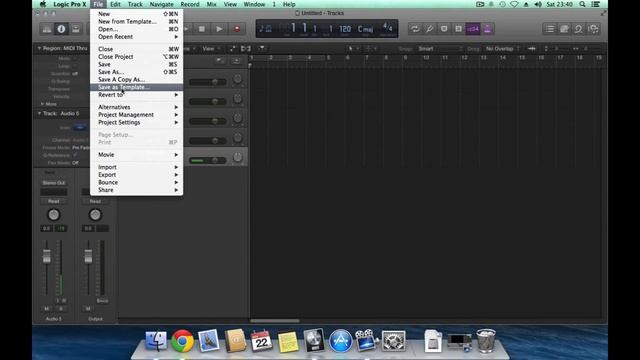The image size is (640, 360).
Task: Select Save A Copy As menu item
Action: coord(136,80)
